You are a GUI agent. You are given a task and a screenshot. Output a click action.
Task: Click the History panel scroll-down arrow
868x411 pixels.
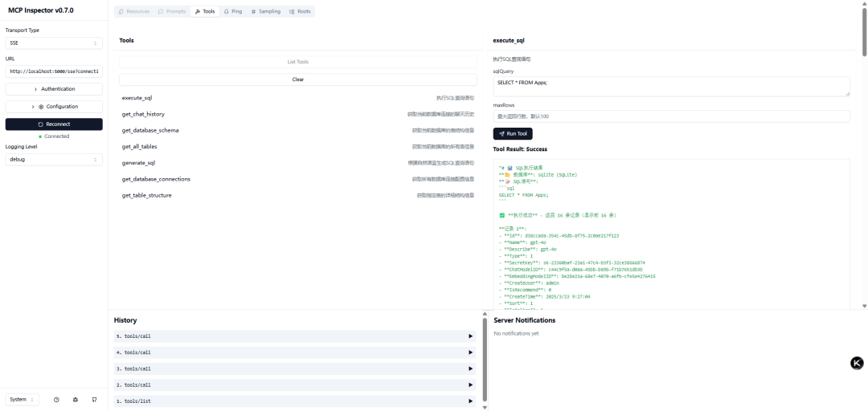pyautogui.click(x=485, y=408)
